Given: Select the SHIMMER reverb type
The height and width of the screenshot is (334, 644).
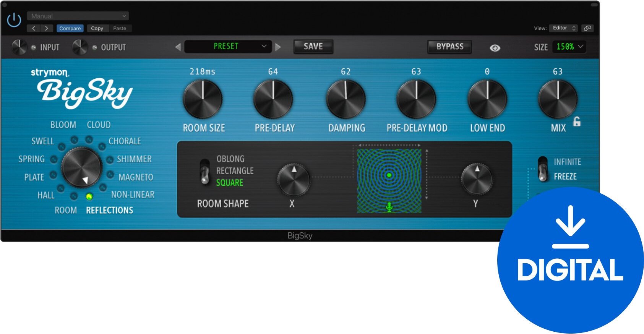Looking at the screenshot, I should pos(134,159).
